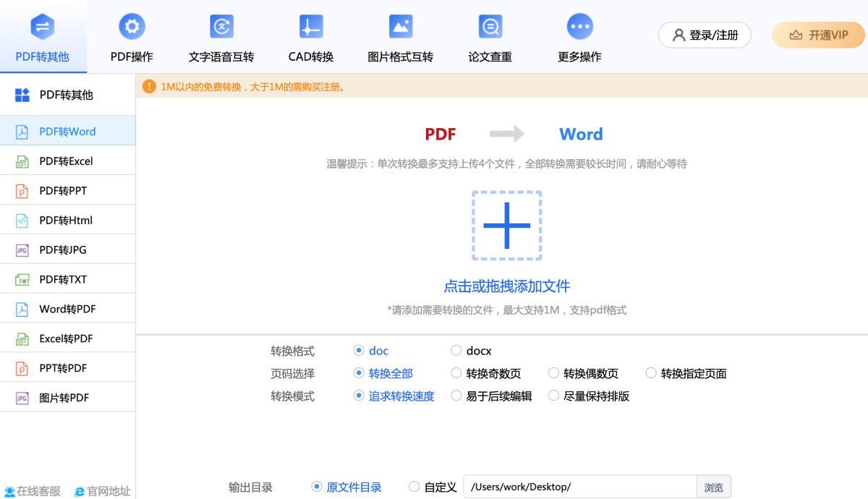
Task: Click the big plus add-file icon
Action: (x=506, y=226)
